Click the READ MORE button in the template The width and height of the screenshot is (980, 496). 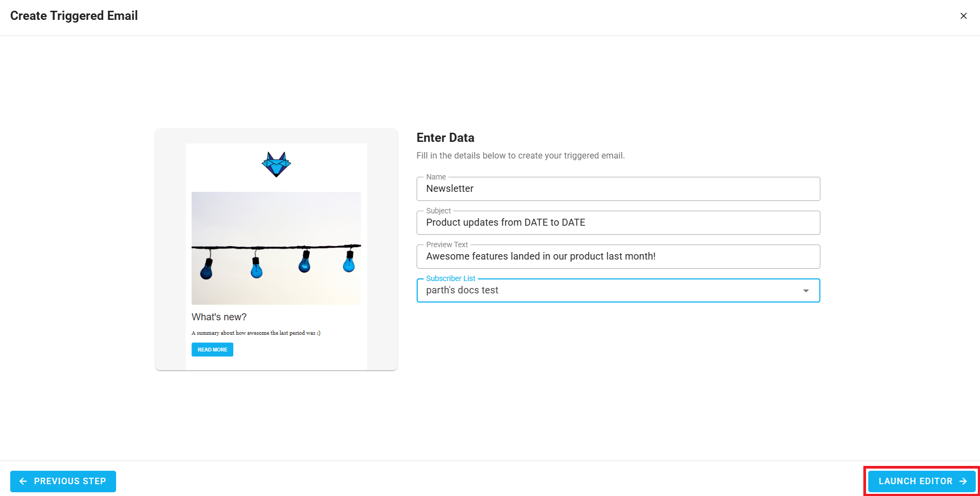(x=212, y=349)
